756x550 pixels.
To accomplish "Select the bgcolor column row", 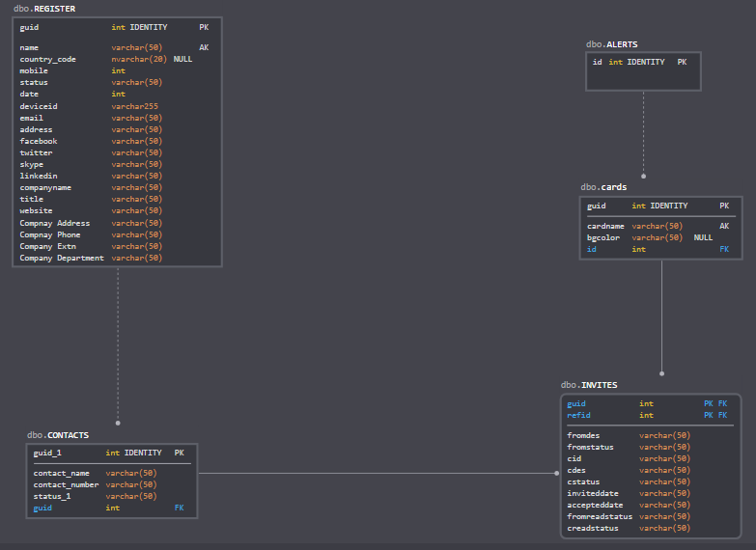I will (x=603, y=237).
